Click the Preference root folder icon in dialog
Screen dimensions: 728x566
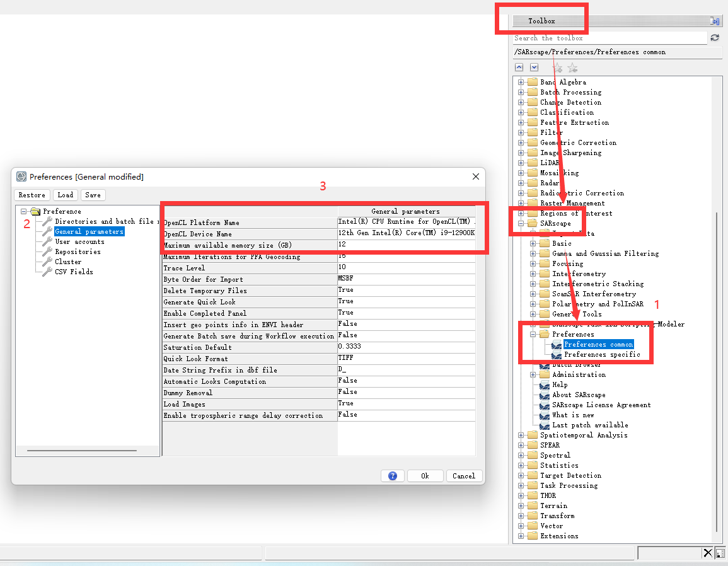(x=35, y=211)
